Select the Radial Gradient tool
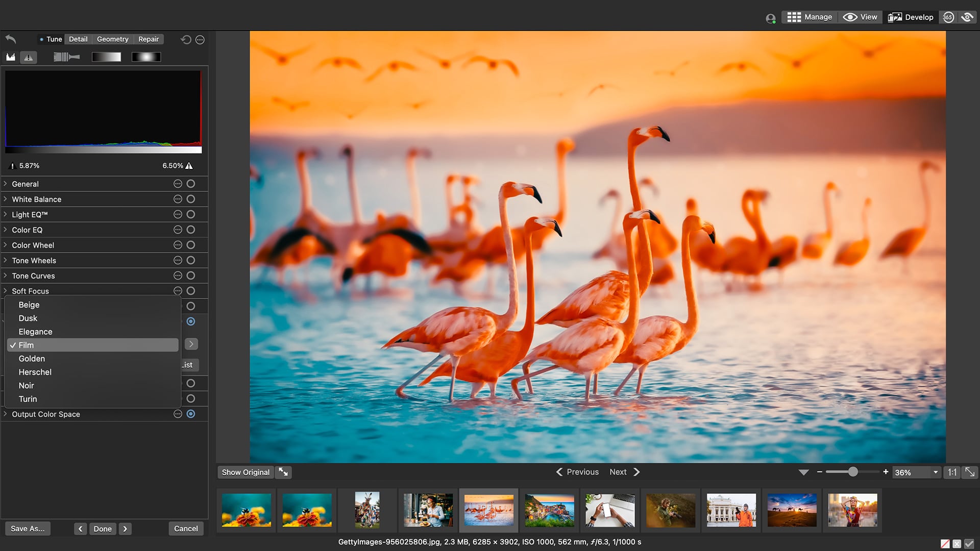Screen dimensions: 980x551 click(146, 56)
